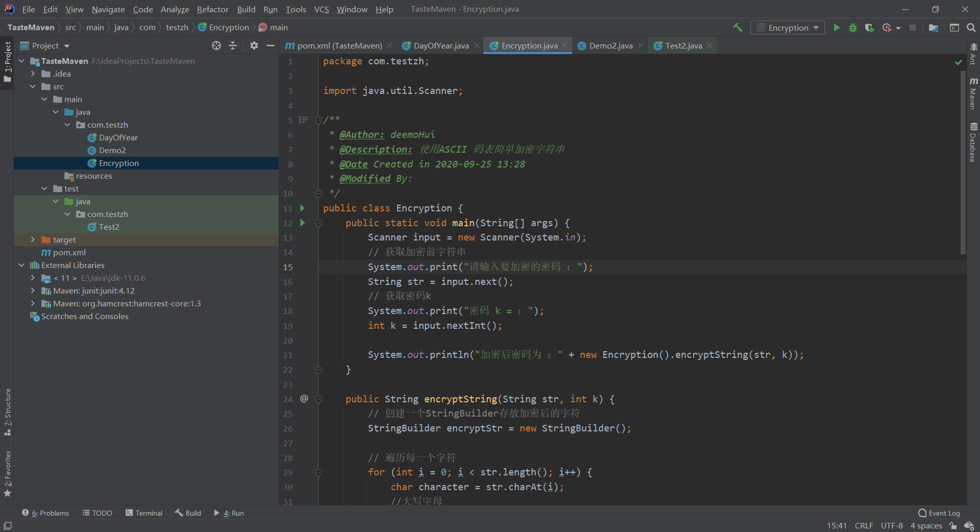Toggle tool window bars icon bottom-left
Screen dimensions: 980x532
[8, 525]
